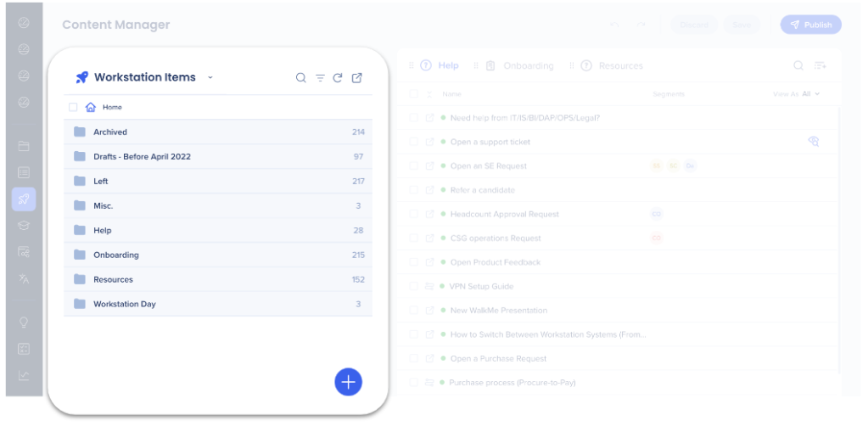Viewport: 868px width, 432px height.
Task: Click the Home icon in breadcrumb
Action: tap(91, 108)
